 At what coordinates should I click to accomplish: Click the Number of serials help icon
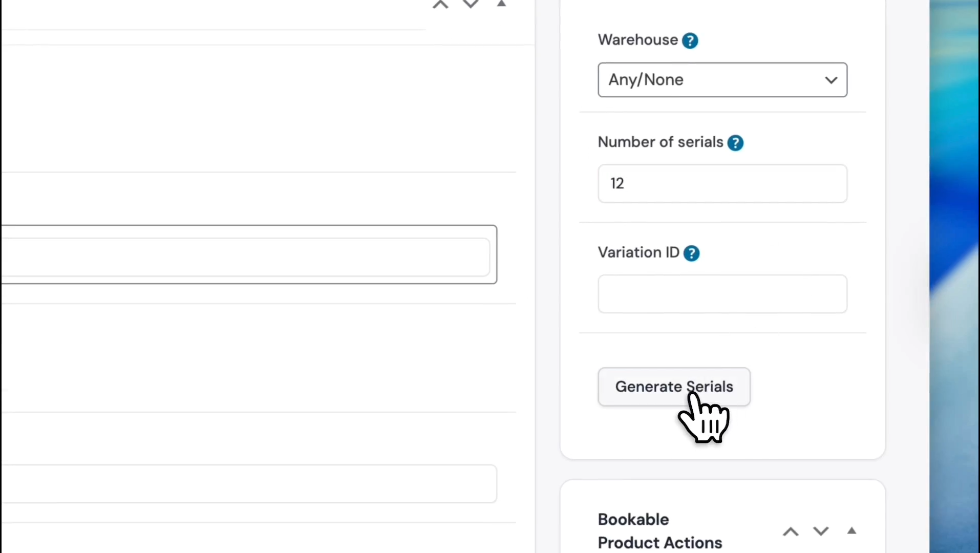735,143
